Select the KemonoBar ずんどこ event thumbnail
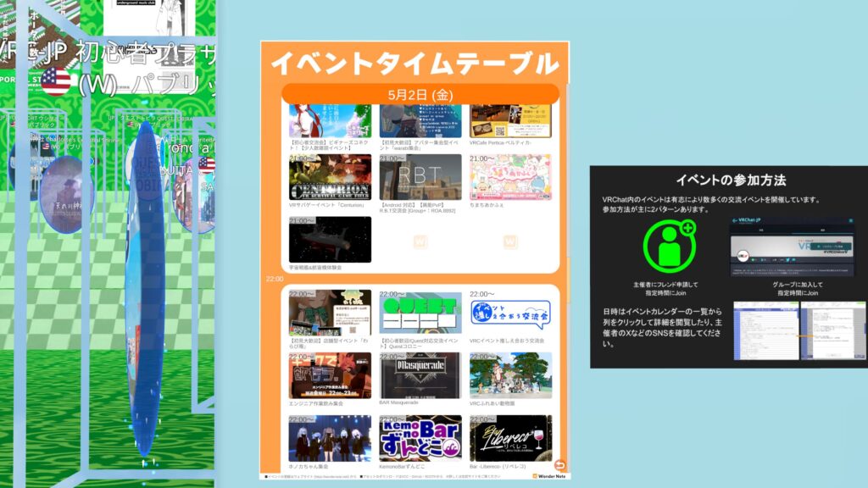 pyautogui.click(x=420, y=439)
